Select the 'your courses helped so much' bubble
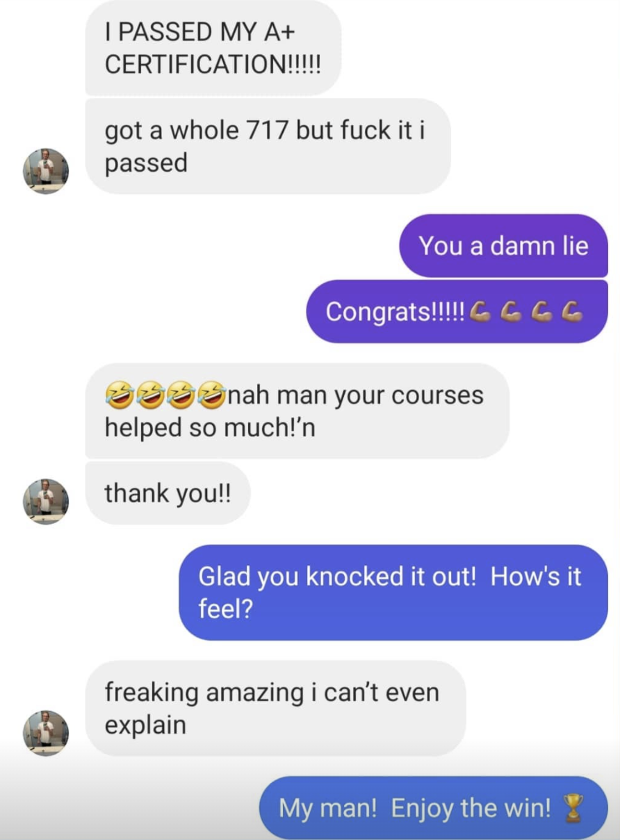This screenshot has width=620, height=840. tap(297, 411)
